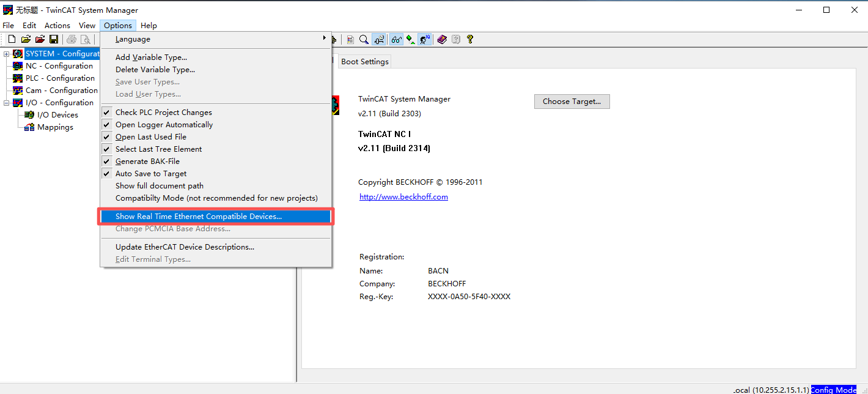
Task: Open the http://www.beckhoff.com link
Action: [403, 197]
